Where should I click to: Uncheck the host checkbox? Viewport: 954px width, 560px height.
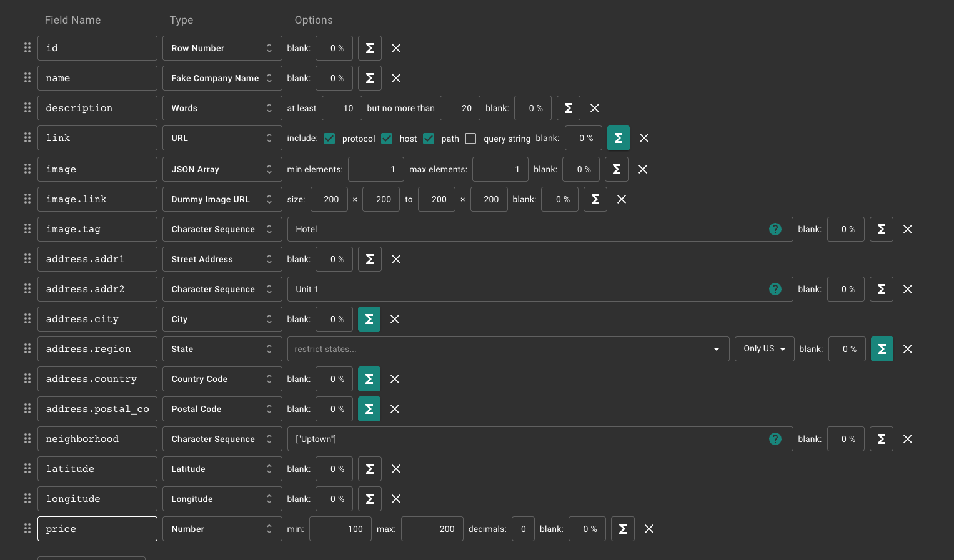point(387,139)
